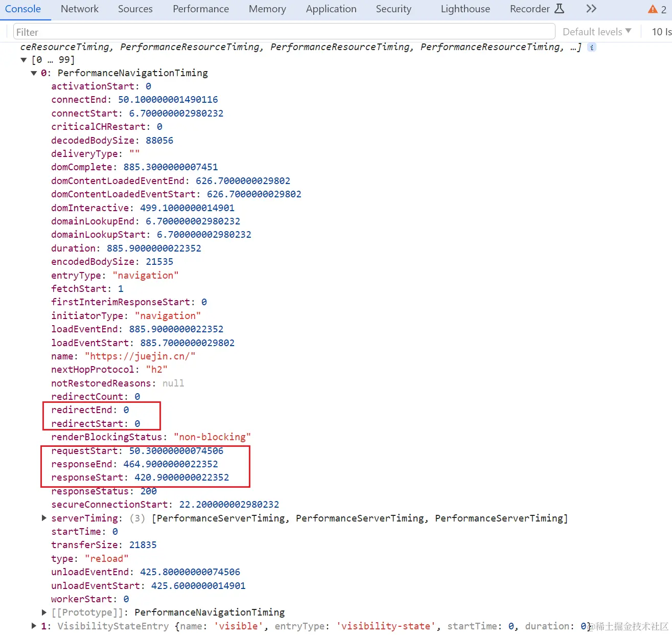Image resolution: width=672 pixels, height=635 pixels.
Task: Click the secureConnectionStart property row
Action: point(165,505)
